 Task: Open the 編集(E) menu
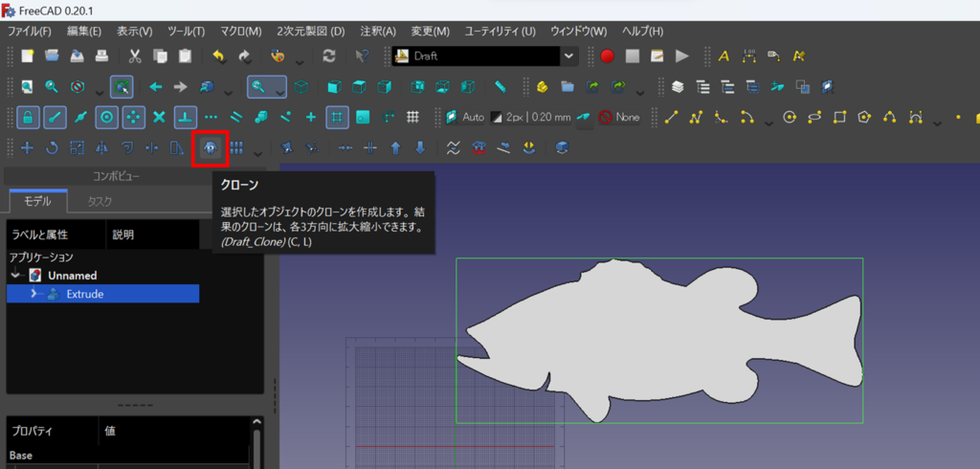tap(84, 32)
